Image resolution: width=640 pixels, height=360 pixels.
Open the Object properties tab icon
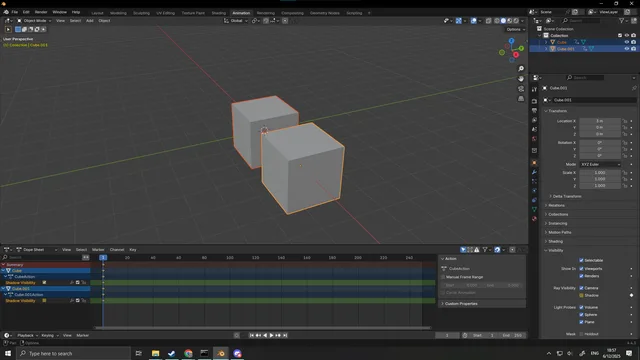click(x=534, y=162)
